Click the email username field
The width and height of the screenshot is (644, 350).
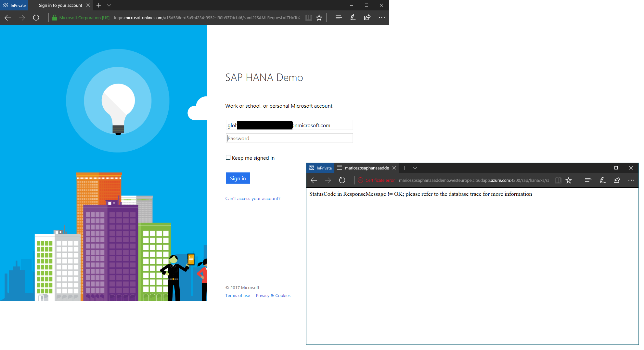coord(289,125)
